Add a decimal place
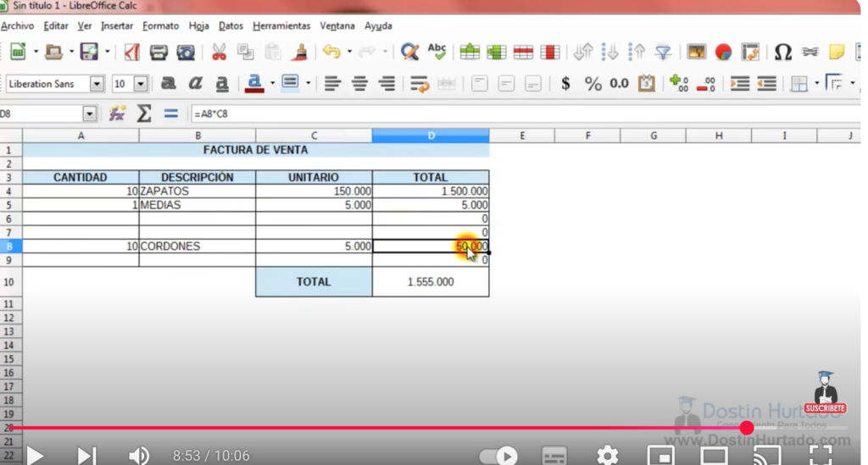 pyautogui.click(x=679, y=84)
